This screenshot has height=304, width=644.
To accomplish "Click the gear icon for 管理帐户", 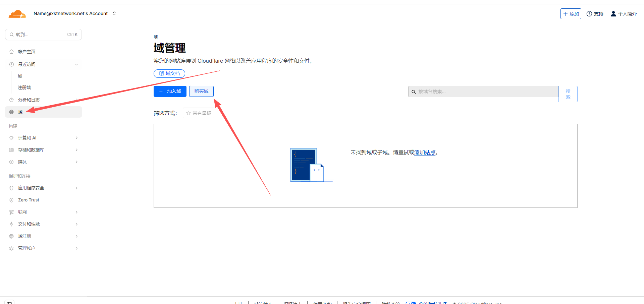I will 11,248.
